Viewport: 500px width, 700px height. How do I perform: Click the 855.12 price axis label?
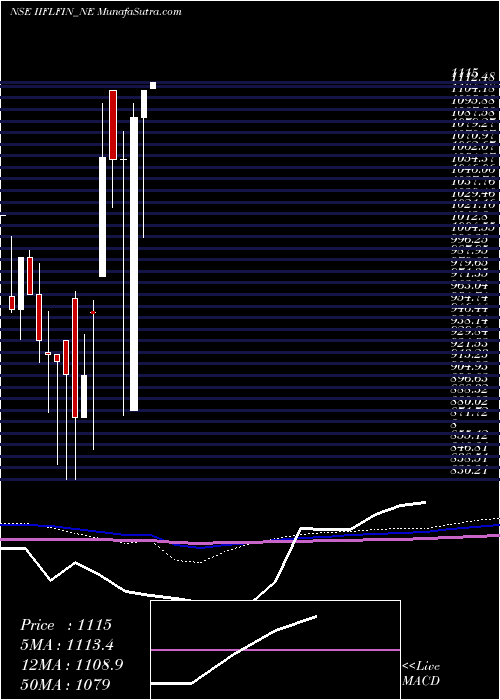tap(469, 437)
